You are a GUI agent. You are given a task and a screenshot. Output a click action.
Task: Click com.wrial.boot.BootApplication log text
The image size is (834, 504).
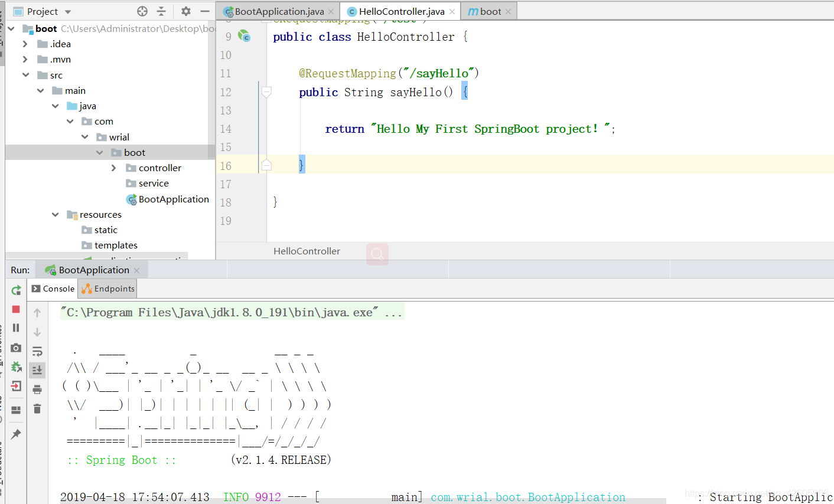pyautogui.click(x=528, y=497)
